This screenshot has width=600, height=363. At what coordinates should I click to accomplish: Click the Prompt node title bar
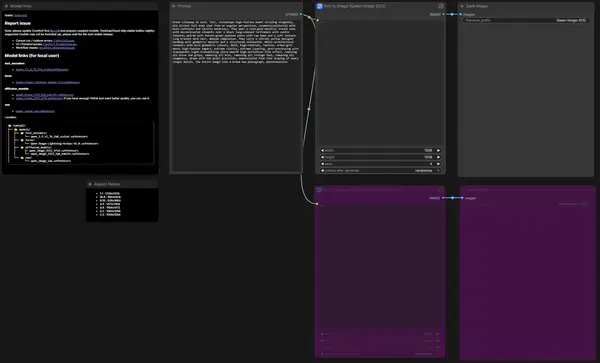point(236,6)
